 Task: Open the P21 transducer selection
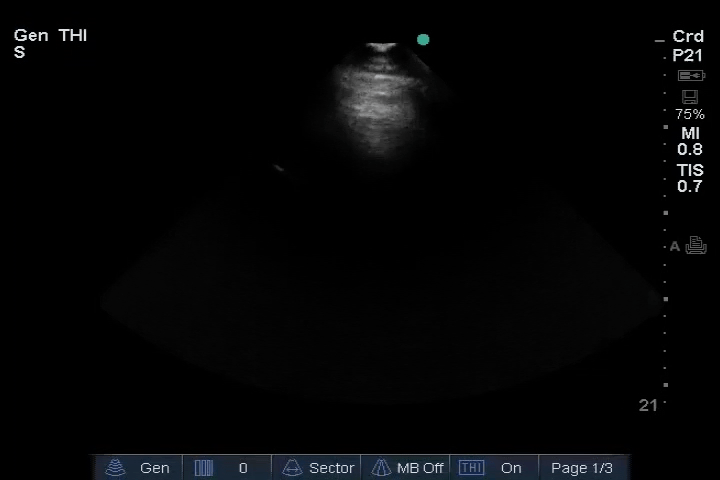[x=688, y=56]
